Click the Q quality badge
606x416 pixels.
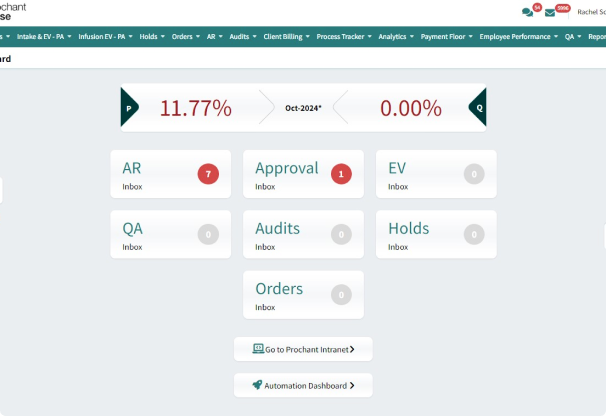[478, 107]
